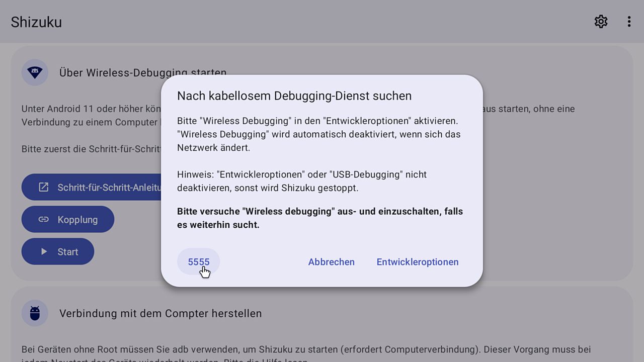
Task: Click the play triangle icon on Start
Action: [44, 251]
